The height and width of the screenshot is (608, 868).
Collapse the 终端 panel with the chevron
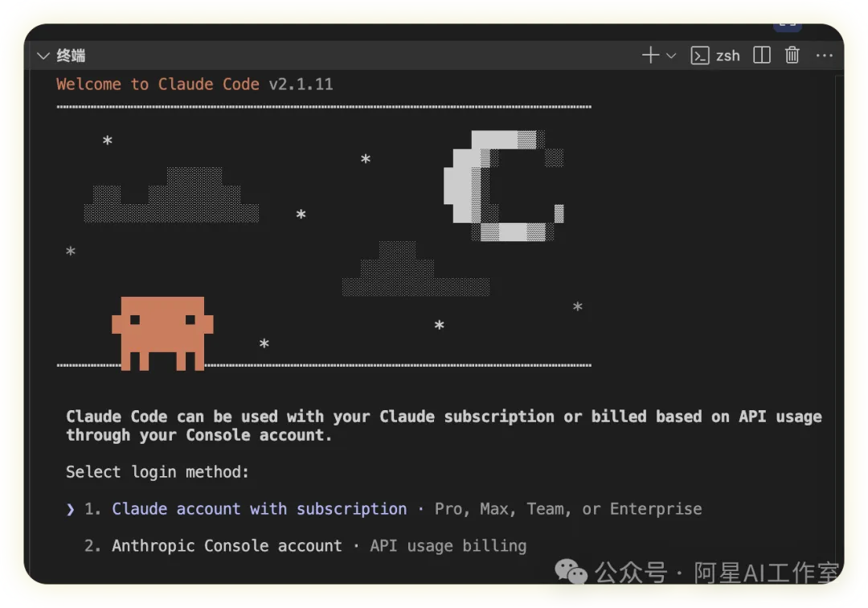tap(43, 56)
